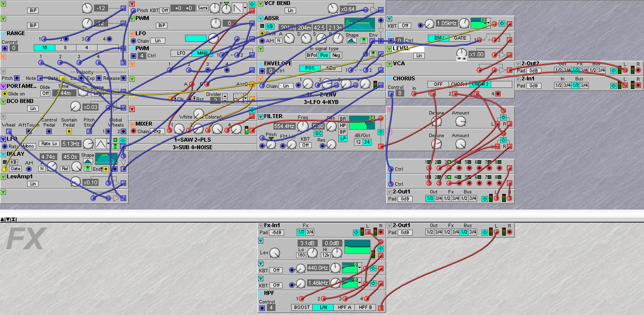Click the Fx-In1 module mute power icon
The image size is (644, 315).
click(x=356, y=232)
